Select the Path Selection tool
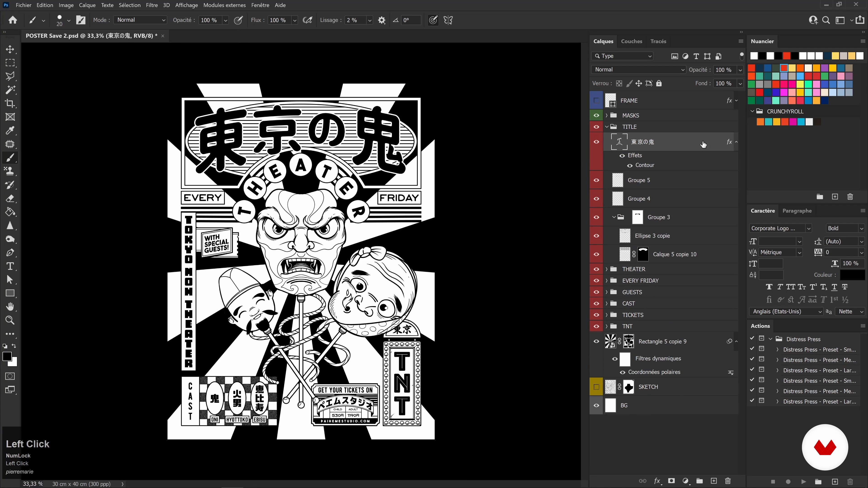This screenshot has width=868, height=488. point(10,279)
